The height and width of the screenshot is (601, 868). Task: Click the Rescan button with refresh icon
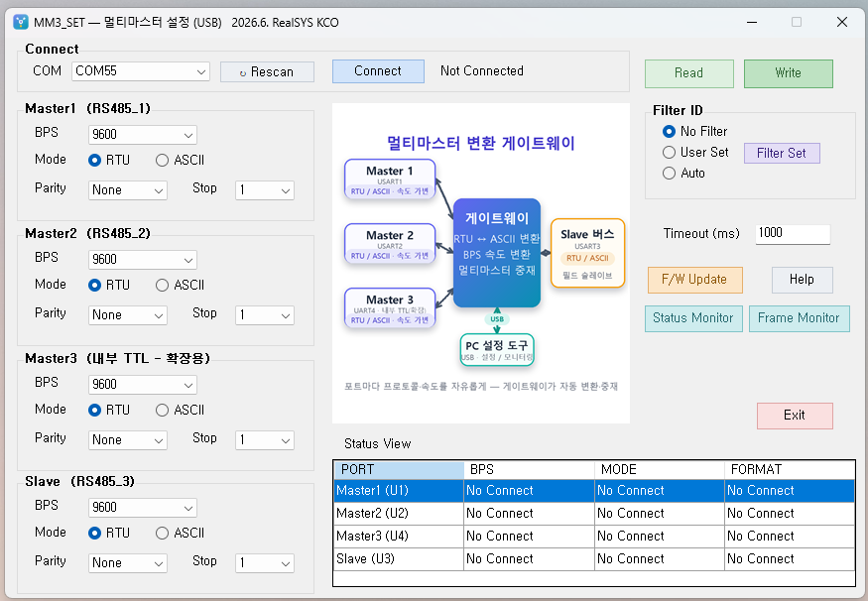point(267,72)
